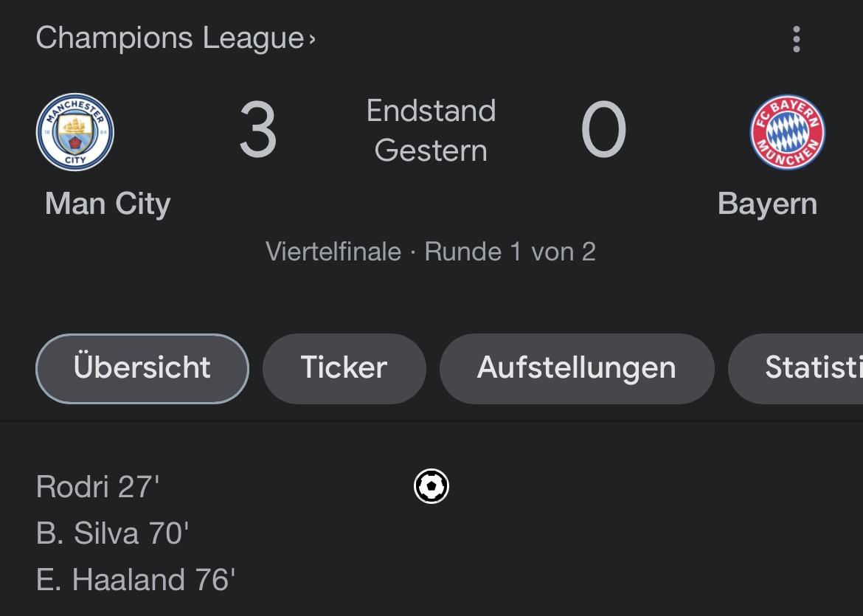Click the soccer ball goal icon
Image resolution: width=863 pixels, height=616 pixels.
[x=431, y=486]
